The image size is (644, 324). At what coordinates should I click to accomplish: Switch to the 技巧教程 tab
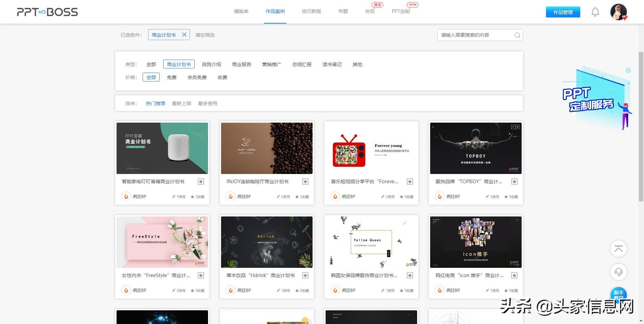(311, 11)
